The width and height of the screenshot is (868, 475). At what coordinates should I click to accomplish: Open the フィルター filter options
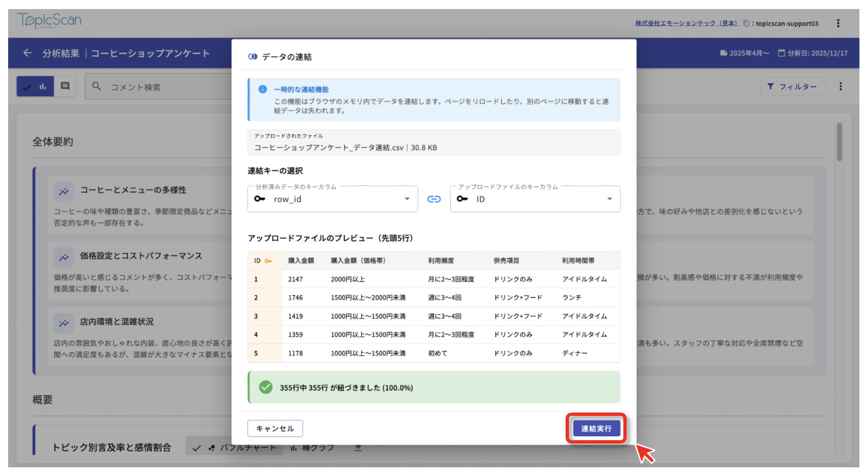point(792,86)
